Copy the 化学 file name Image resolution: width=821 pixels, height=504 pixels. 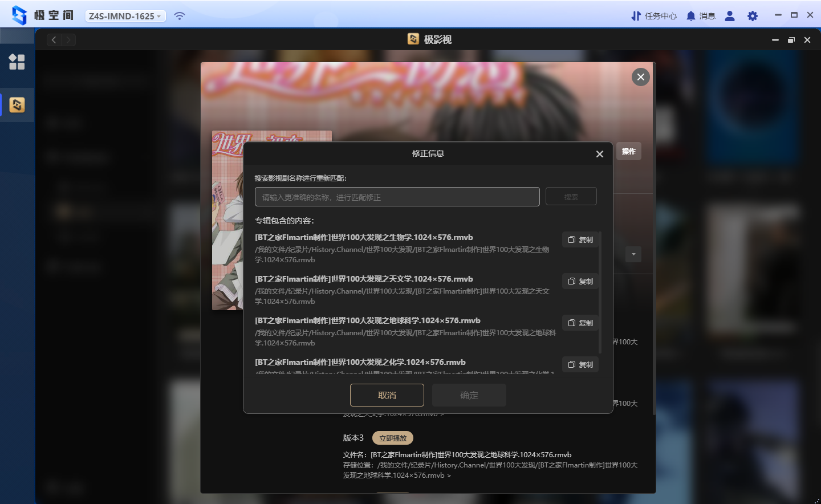click(580, 364)
